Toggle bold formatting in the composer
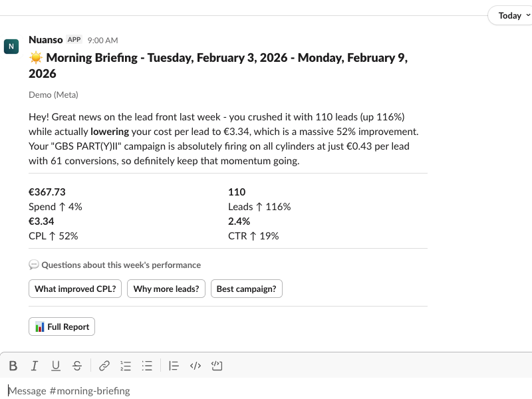The image size is (532, 399). click(13, 365)
